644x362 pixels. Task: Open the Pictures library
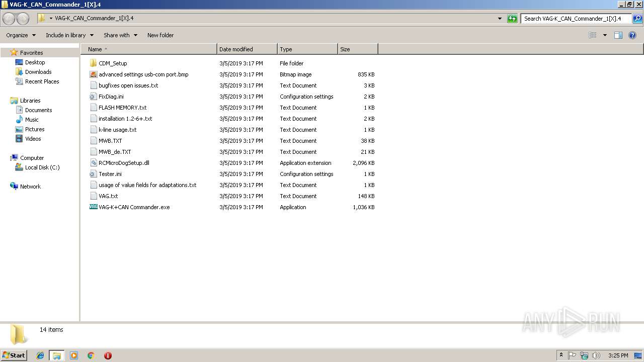35,129
